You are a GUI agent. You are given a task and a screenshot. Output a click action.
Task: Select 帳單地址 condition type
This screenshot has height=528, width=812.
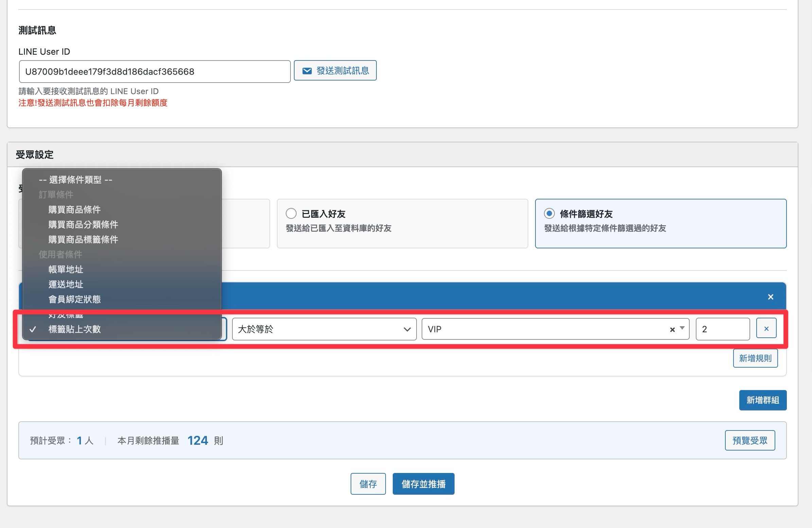point(66,270)
